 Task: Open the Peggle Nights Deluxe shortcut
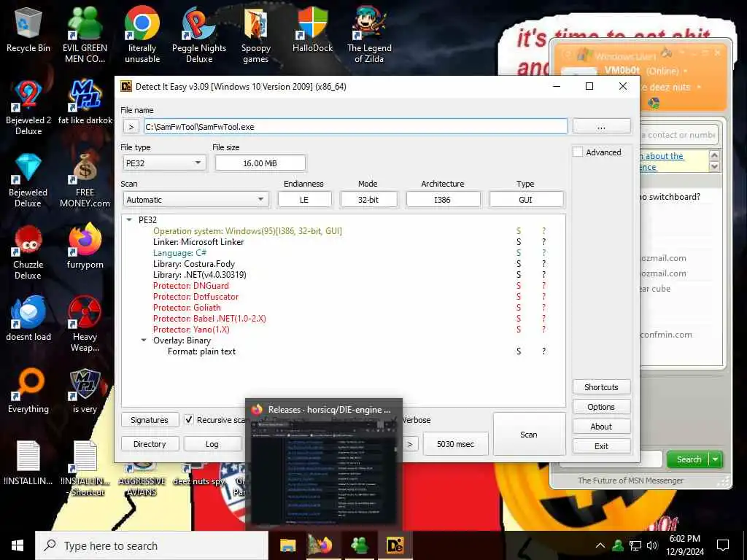[x=199, y=34]
